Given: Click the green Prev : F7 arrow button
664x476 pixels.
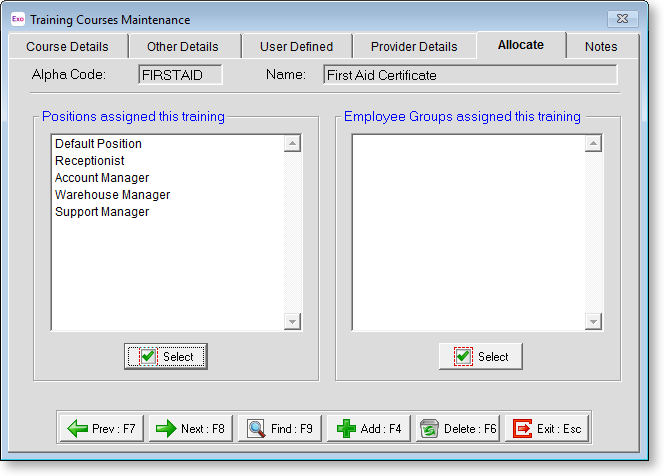Looking at the screenshot, I should (102, 429).
